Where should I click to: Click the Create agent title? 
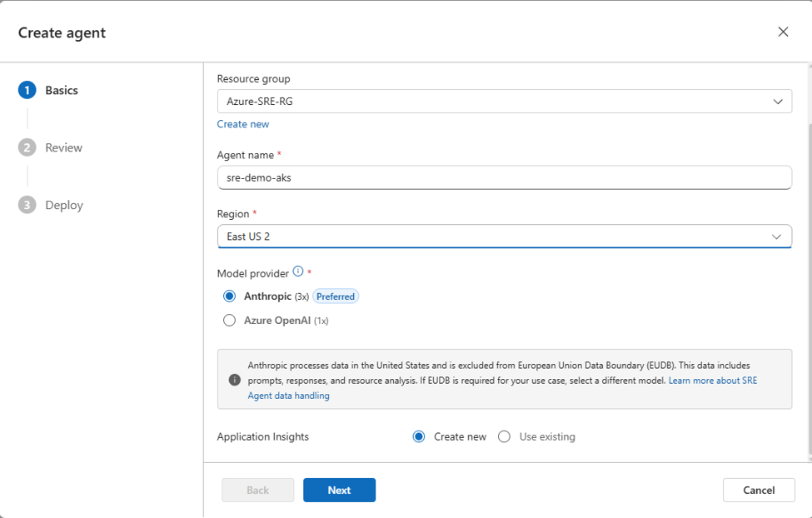62,32
